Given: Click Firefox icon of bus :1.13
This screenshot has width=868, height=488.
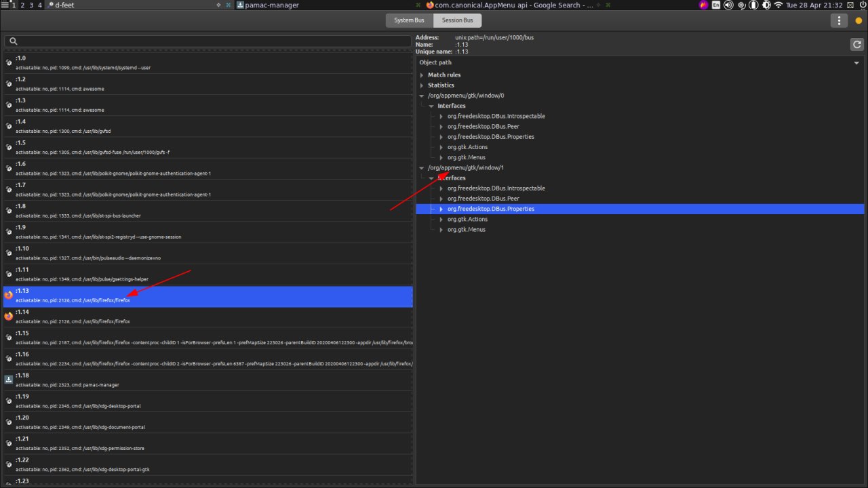Looking at the screenshot, I should click(x=9, y=295).
